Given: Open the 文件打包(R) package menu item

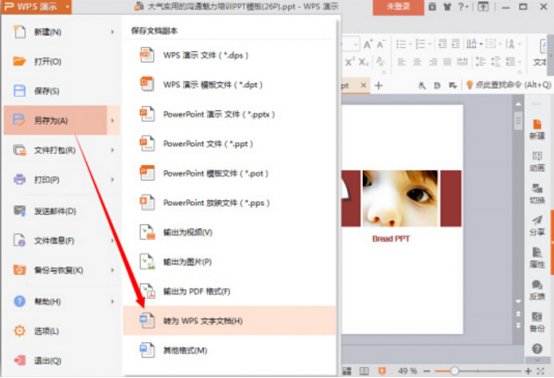Looking at the screenshot, I should tap(62, 150).
